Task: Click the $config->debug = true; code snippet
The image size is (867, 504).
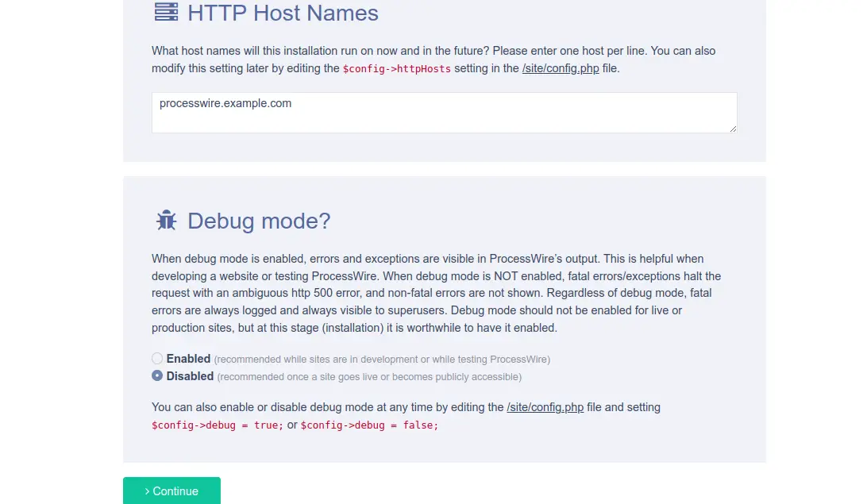Action: tap(218, 425)
